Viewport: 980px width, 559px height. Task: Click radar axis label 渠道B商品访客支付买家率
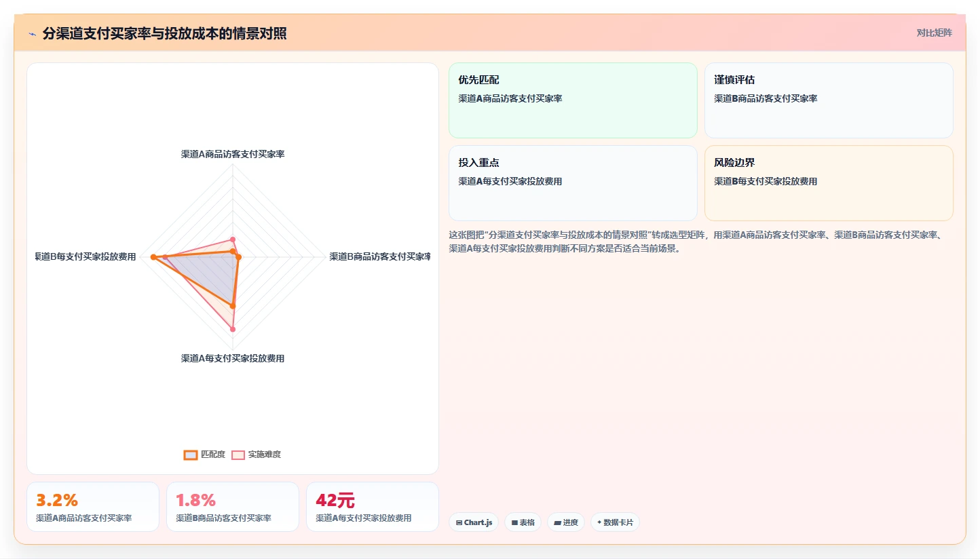coord(380,256)
